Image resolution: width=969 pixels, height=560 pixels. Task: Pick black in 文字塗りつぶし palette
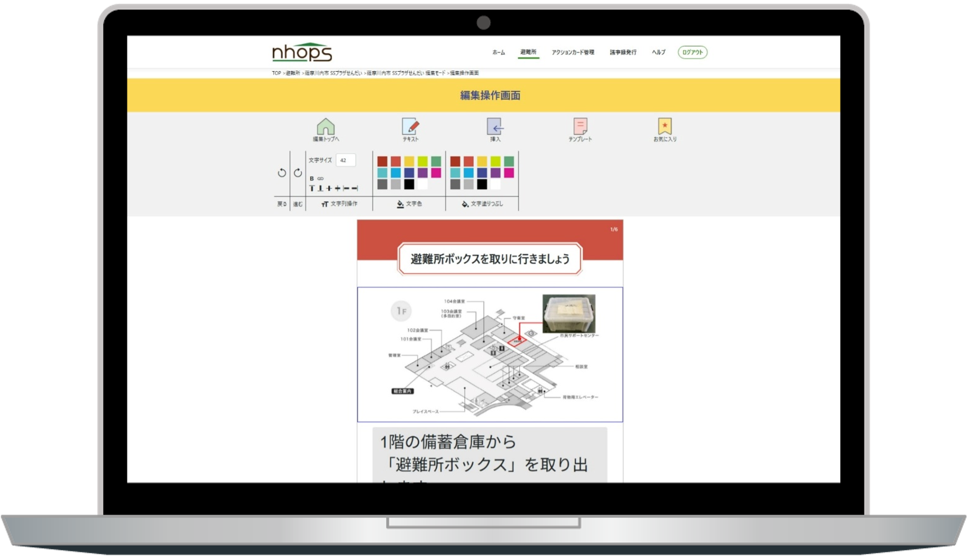[x=482, y=184]
